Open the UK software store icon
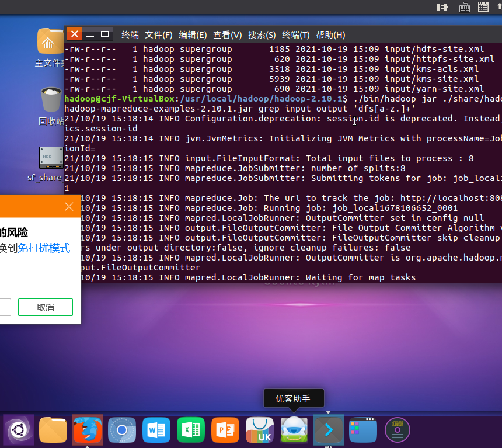 click(260, 430)
